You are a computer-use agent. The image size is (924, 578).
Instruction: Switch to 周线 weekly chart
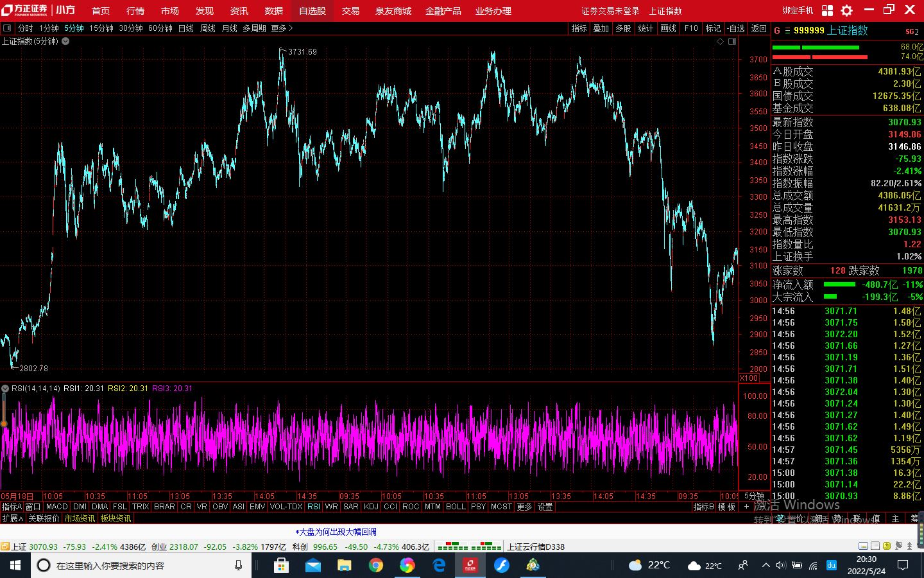(x=208, y=28)
